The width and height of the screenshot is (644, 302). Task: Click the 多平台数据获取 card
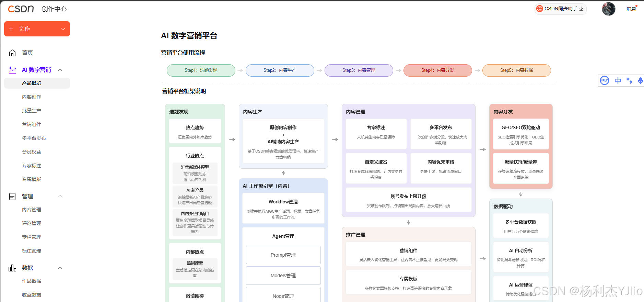(521, 226)
